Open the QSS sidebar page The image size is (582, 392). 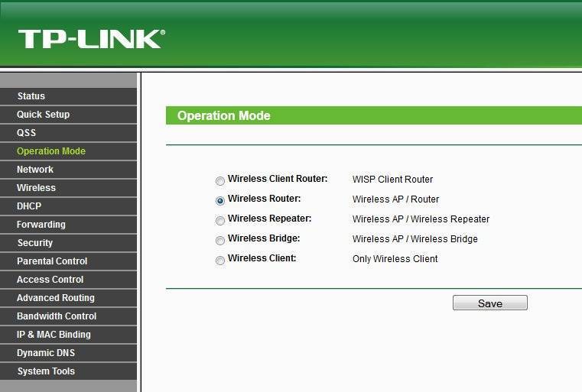(x=68, y=133)
